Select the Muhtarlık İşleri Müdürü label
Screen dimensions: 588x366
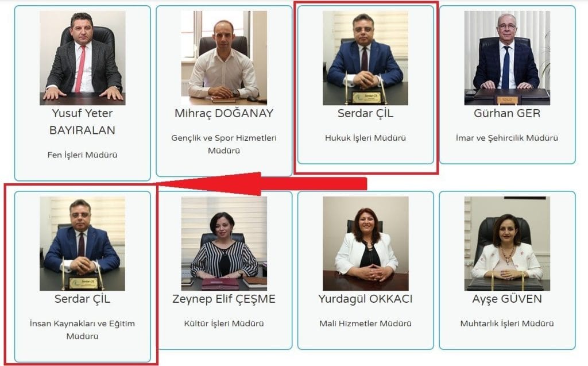coord(507,323)
